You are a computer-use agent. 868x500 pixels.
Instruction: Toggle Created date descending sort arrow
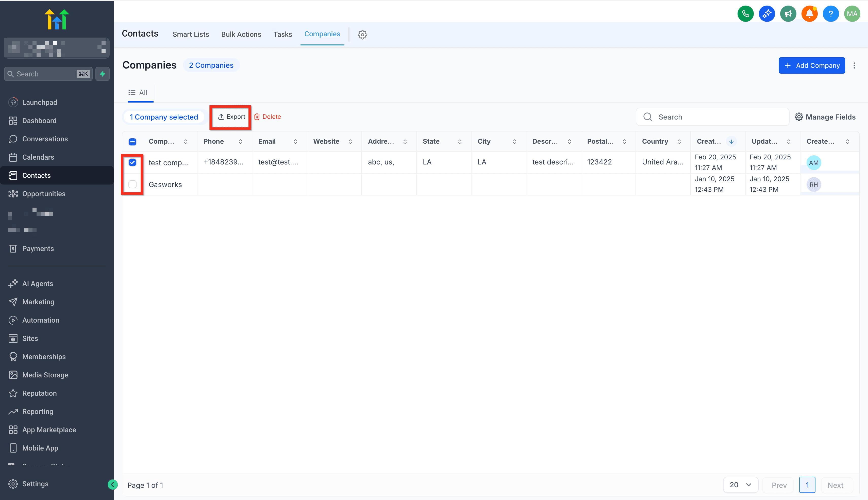731,141
